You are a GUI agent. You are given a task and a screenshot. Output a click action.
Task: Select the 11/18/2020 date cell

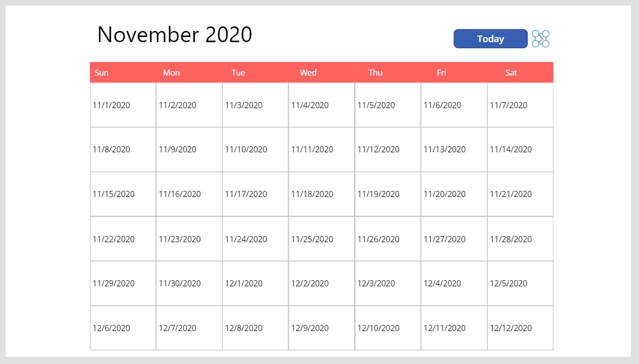tap(321, 194)
